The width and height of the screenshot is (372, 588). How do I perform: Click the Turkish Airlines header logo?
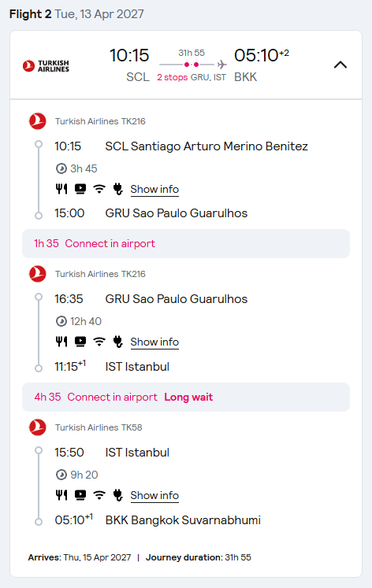pyautogui.click(x=46, y=65)
